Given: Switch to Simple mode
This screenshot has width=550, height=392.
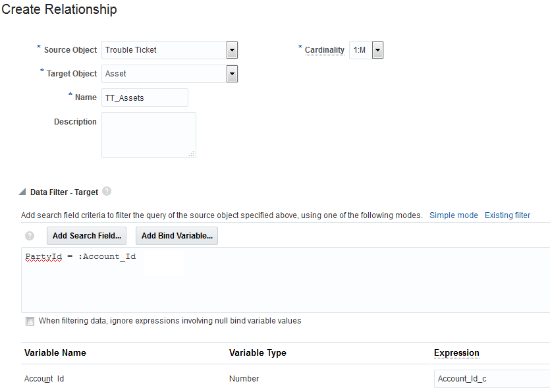Looking at the screenshot, I should pyautogui.click(x=453, y=215).
